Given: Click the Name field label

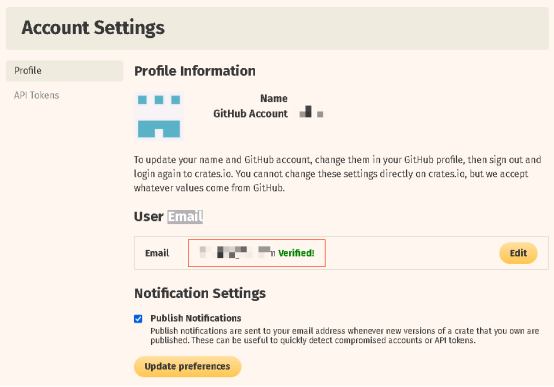Looking at the screenshot, I should pos(274,98).
